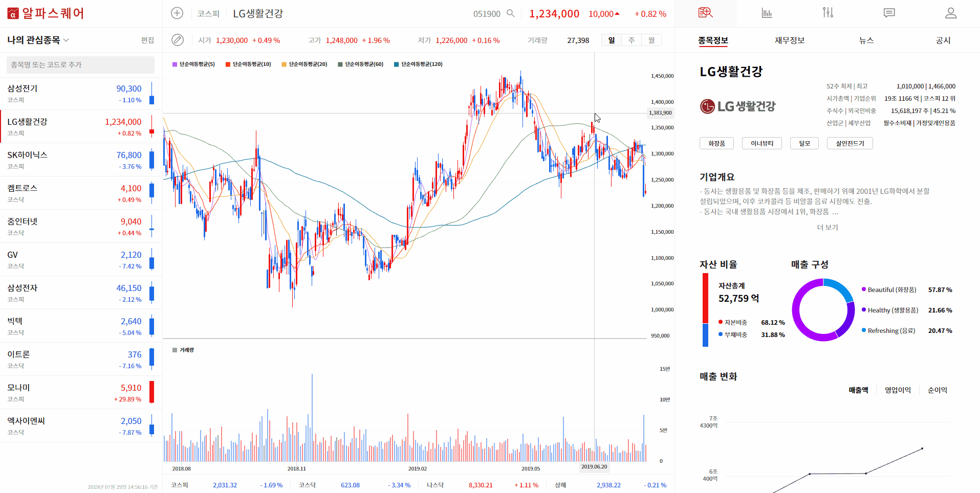This screenshot has width=980, height=493.
Task: Select 엑사이엔씨 in watchlist
Action: 81,426
